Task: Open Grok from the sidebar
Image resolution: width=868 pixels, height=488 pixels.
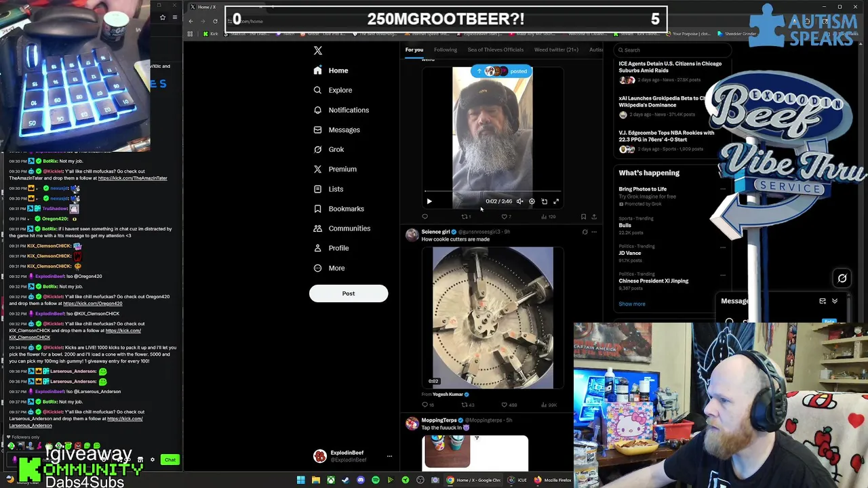Action: point(328,149)
